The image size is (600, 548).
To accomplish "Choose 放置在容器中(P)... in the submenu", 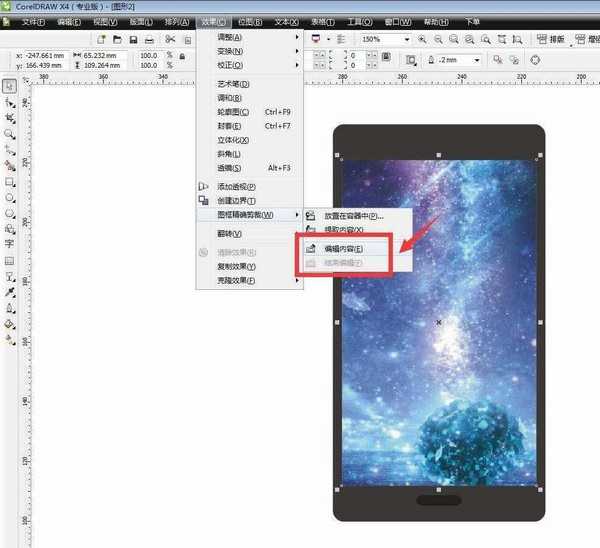I will [x=358, y=216].
